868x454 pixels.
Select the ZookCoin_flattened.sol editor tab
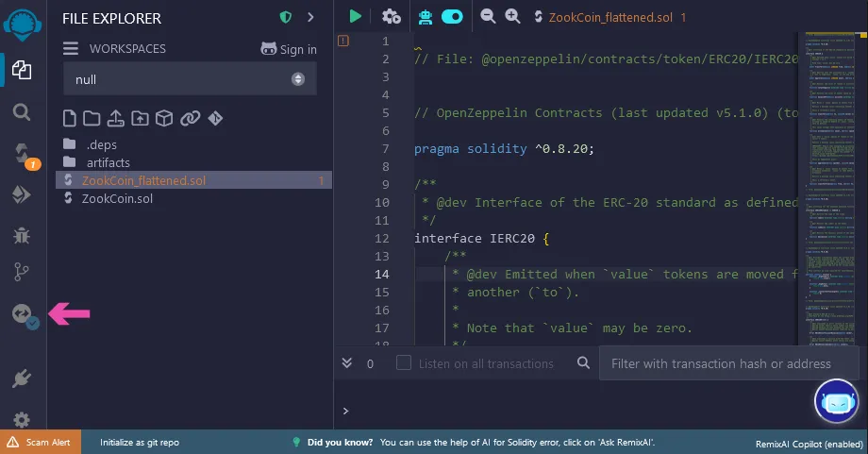(x=610, y=17)
